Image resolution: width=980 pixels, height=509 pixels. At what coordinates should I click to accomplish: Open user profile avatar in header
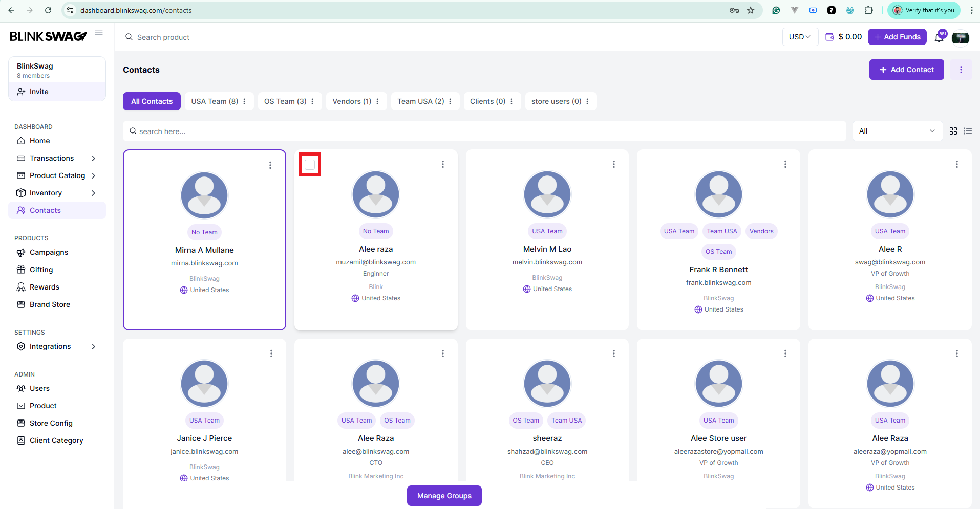pyautogui.click(x=961, y=37)
